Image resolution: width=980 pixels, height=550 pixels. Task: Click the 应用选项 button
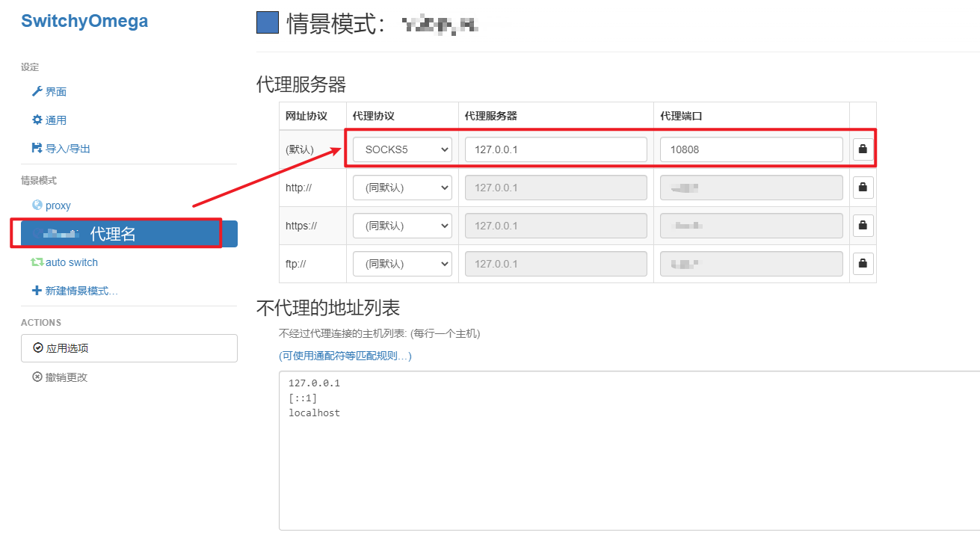click(x=129, y=348)
